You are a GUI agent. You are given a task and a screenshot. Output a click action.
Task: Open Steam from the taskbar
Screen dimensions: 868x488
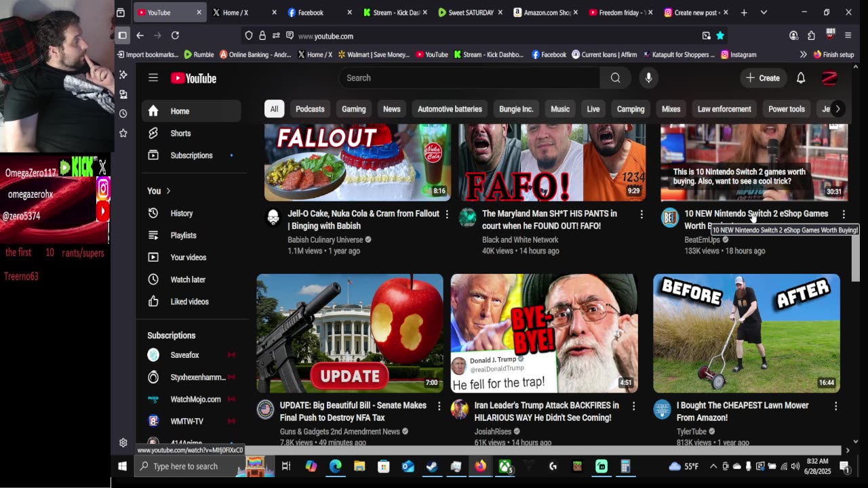(x=431, y=466)
